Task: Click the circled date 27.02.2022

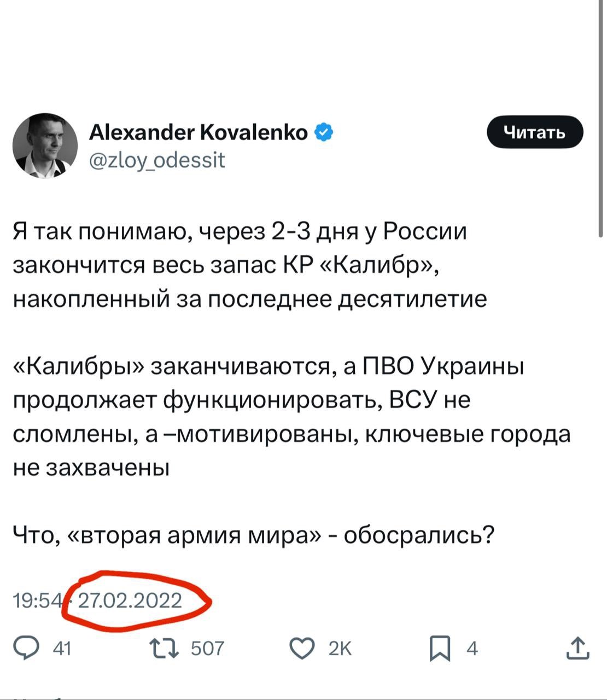Action: pos(130,600)
